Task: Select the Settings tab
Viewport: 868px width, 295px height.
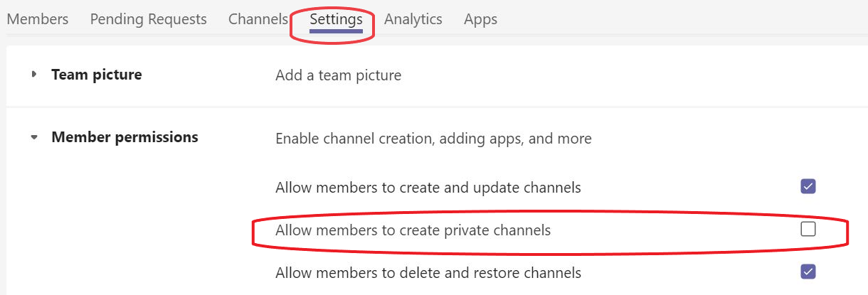Action: coord(336,19)
